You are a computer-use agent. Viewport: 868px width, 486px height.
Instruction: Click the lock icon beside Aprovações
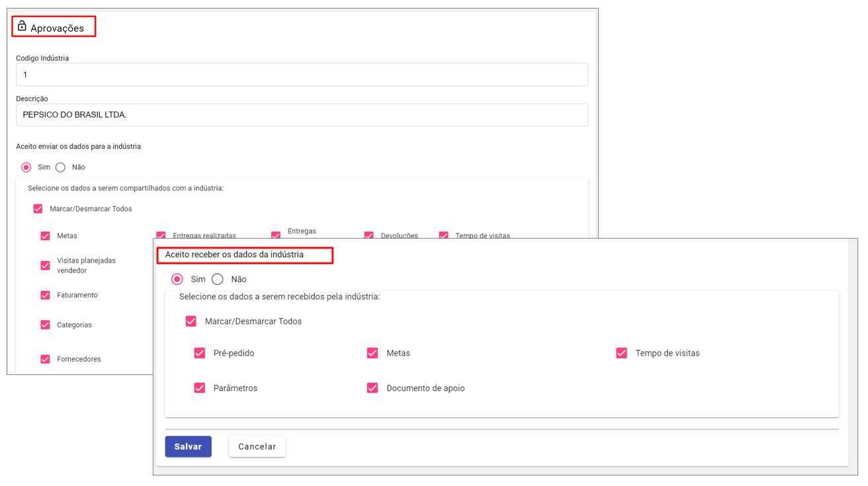[x=22, y=26]
